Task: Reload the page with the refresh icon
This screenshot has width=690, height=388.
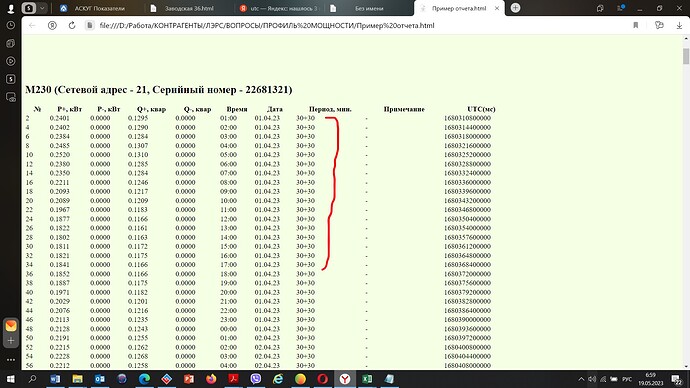Action: [x=72, y=26]
